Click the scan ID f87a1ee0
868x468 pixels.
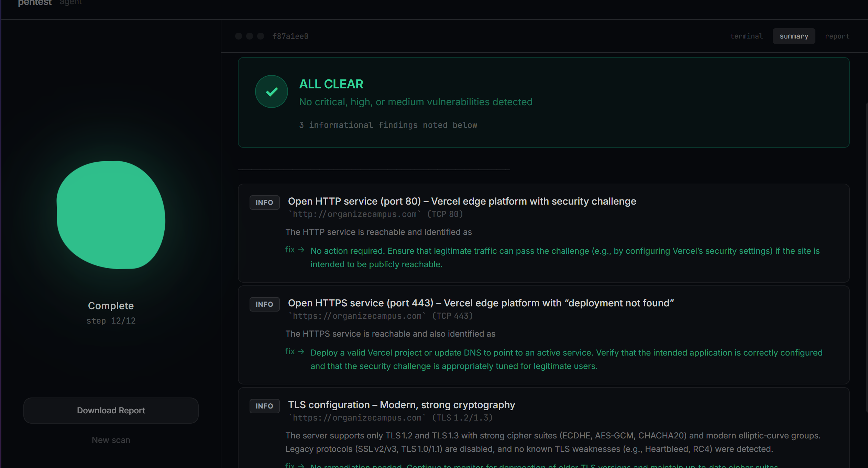pyautogui.click(x=290, y=36)
